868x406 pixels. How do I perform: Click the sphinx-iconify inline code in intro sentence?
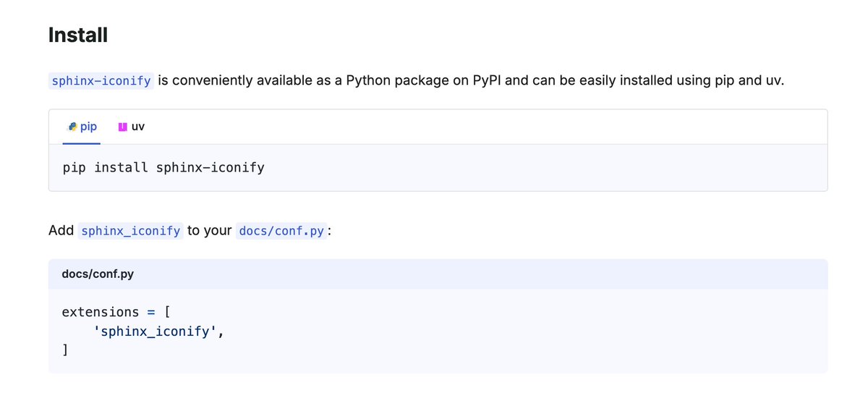point(101,80)
